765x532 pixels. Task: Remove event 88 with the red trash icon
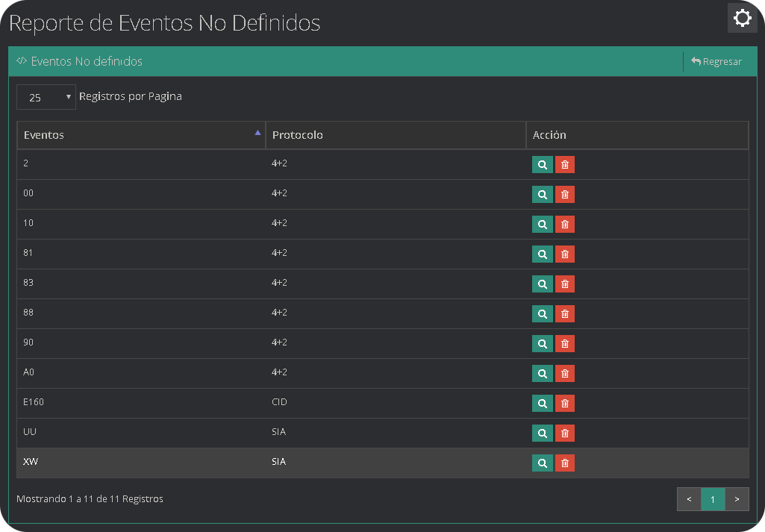pos(565,313)
